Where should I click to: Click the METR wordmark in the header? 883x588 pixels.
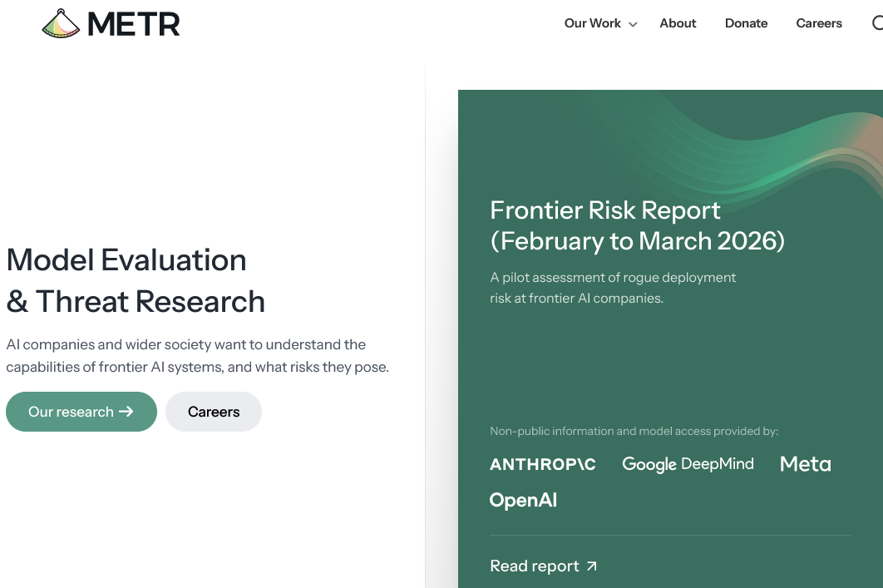134,24
